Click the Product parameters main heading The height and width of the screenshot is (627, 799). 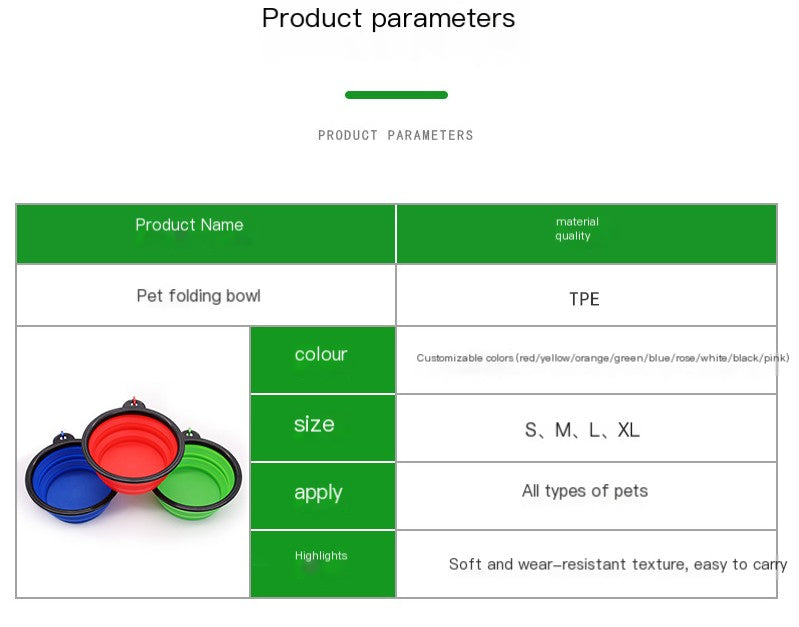coord(388,18)
